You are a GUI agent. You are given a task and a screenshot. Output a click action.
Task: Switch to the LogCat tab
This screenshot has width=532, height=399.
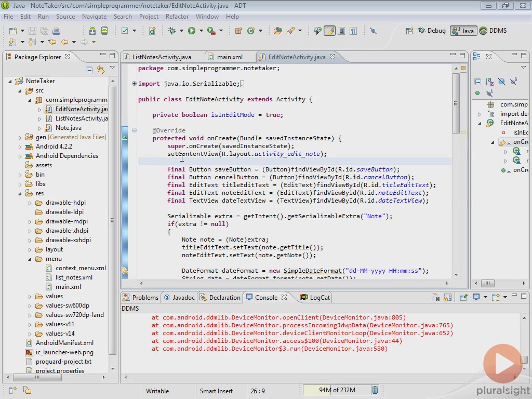pyautogui.click(x=319, y=297)
